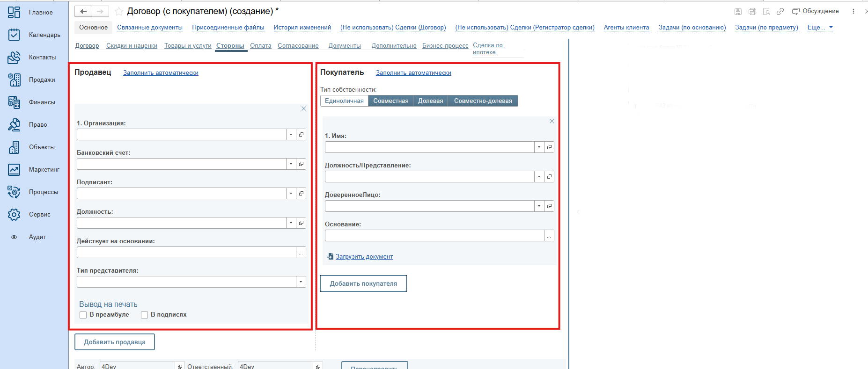Close the seller block with X icon
The height and width of the screenshot is (369, 868).
[304, 109]
